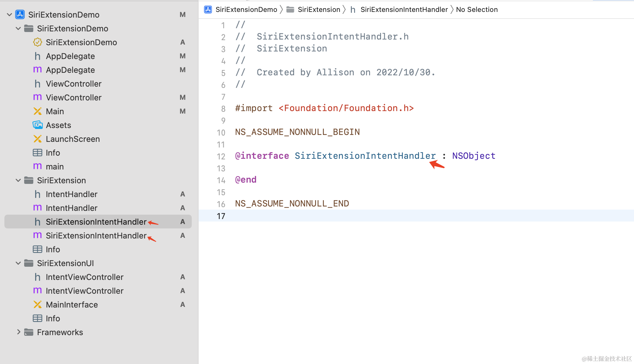
Task: Click the Main storyboard icon
Action: pyautogui.click(x=37, y=111)
